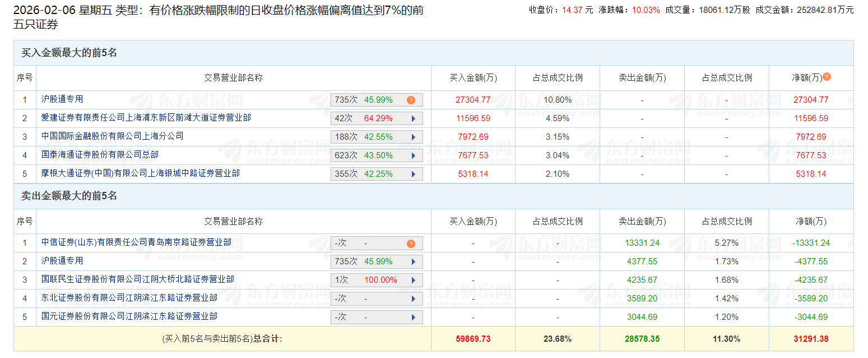Click the help icon beside 净额(万) header

pyautogui.click(x=827, y=77)
